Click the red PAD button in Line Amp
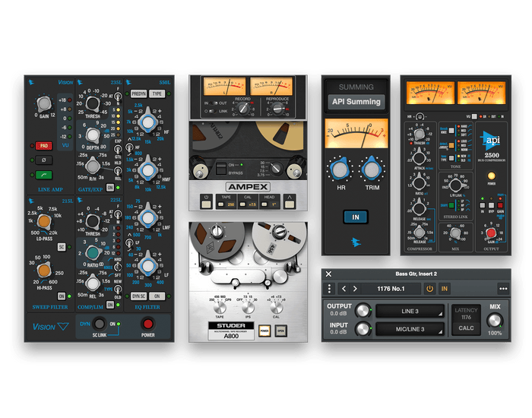The width and height of the screenshot is (532, 418). 44,146
